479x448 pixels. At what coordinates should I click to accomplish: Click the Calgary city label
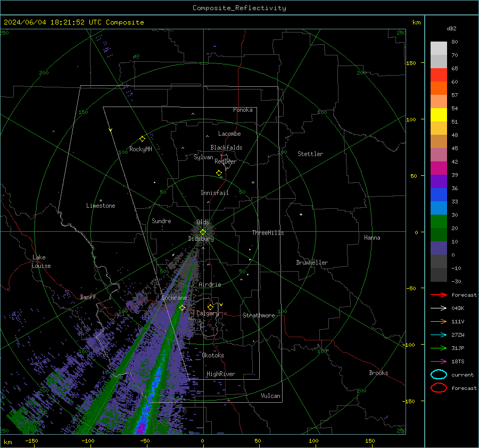tap(208, 313)
